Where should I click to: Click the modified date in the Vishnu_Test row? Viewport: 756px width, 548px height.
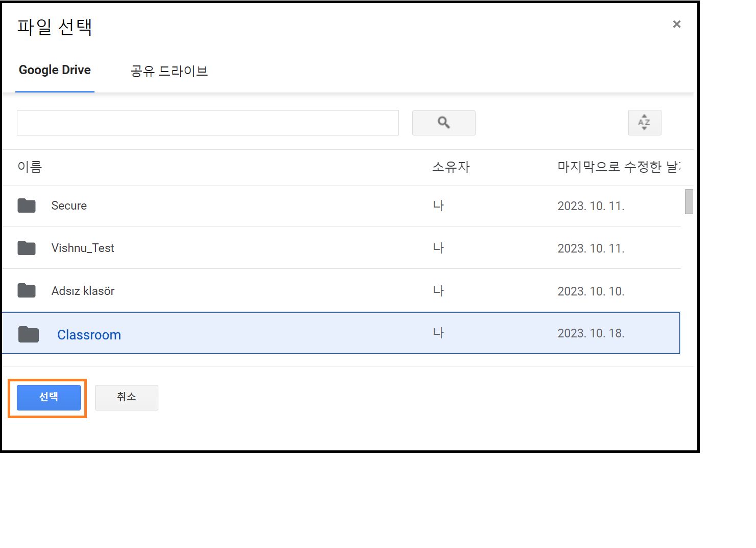[591, 248]
